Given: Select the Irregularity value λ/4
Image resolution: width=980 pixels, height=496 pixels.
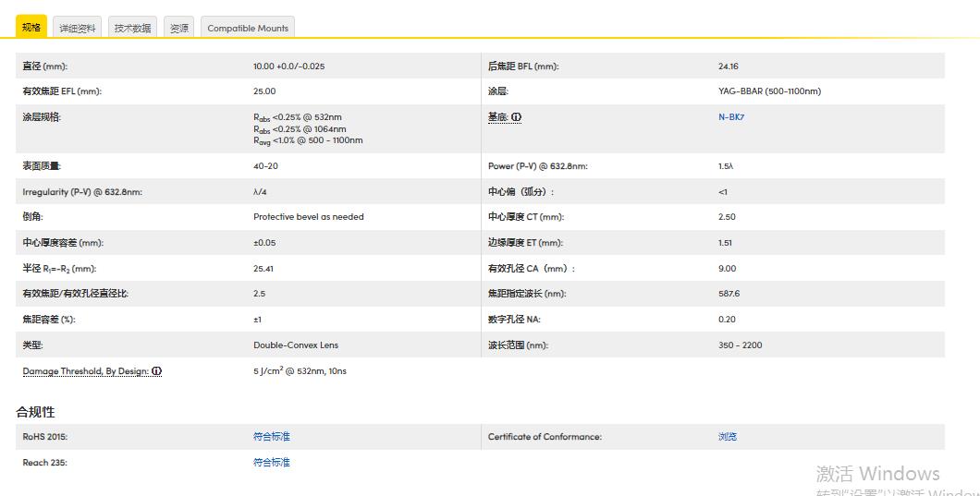Looking at the screenshot, I should click(260, 192).
